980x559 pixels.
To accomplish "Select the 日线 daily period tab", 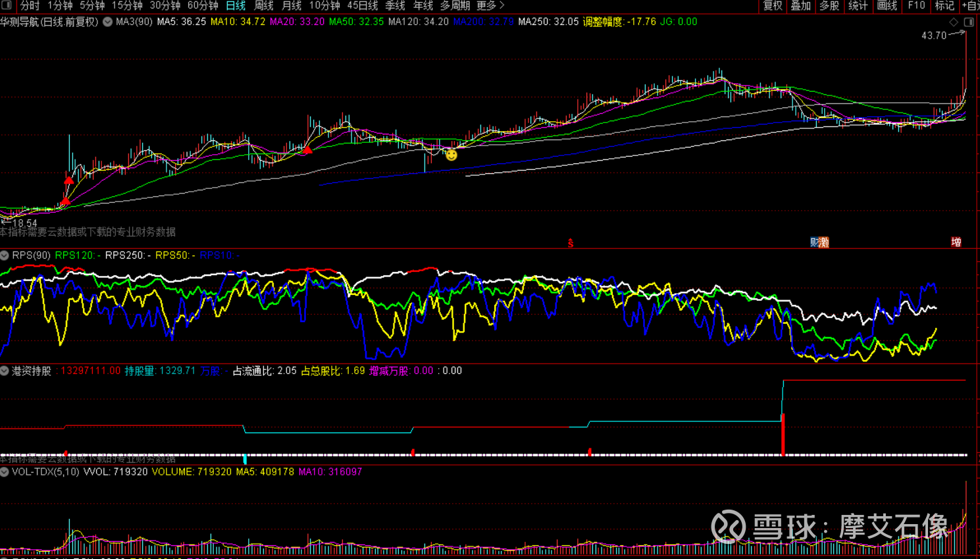I will pyautogui.click(x=236, y=5).
